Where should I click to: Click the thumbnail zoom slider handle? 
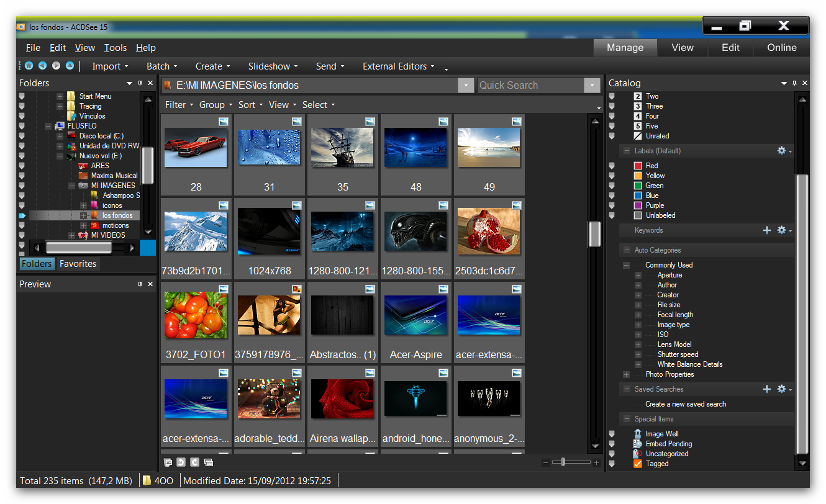pyautogui.click(x=563, y=462)
